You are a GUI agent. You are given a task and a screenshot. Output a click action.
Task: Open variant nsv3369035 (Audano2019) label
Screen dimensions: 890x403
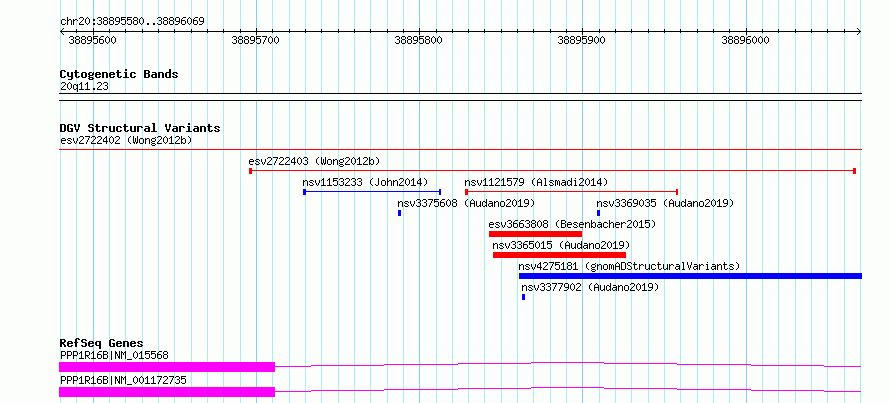pyautogui.click(x=665, y=203)
